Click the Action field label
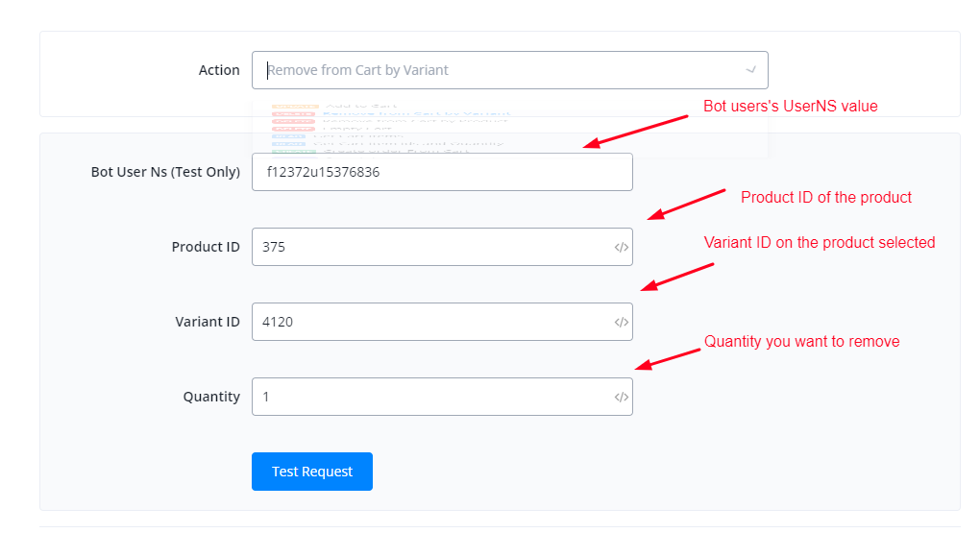The width and height of the screenshot is (980, 533). point(219,70)
